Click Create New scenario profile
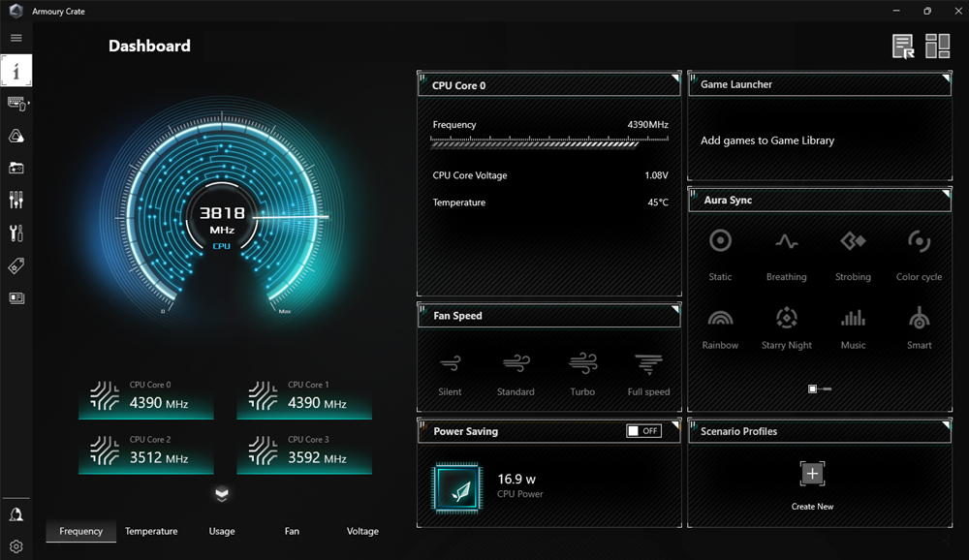The image size is (969, 560). tap(812, 485)
